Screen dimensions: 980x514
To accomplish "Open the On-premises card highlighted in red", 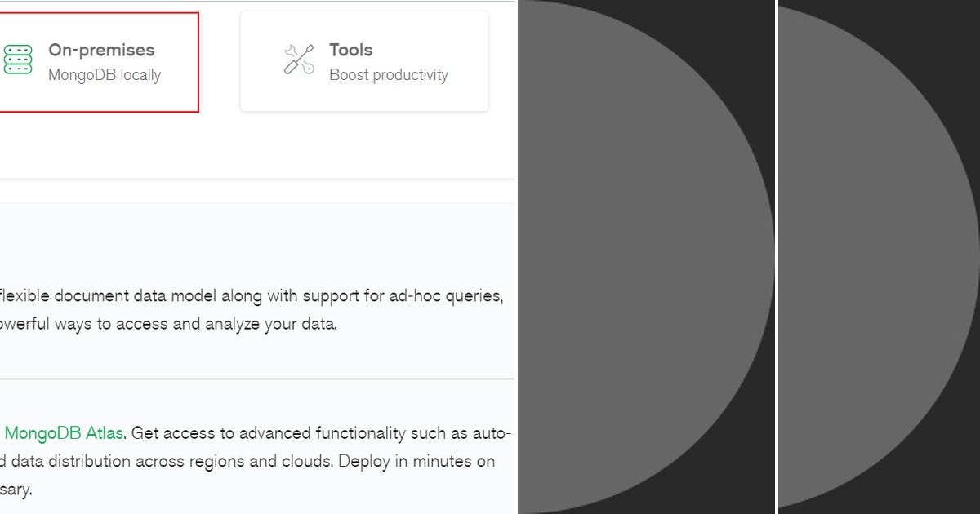I will point(98,61).
